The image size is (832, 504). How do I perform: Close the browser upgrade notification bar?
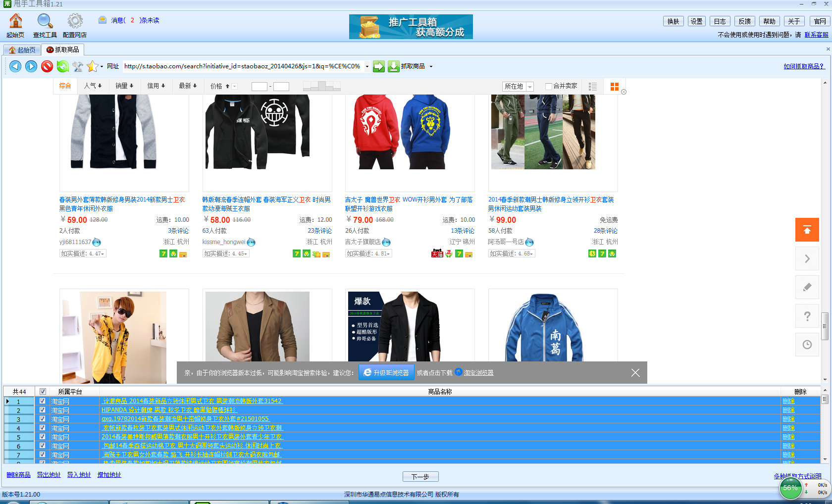coord(635,373)
